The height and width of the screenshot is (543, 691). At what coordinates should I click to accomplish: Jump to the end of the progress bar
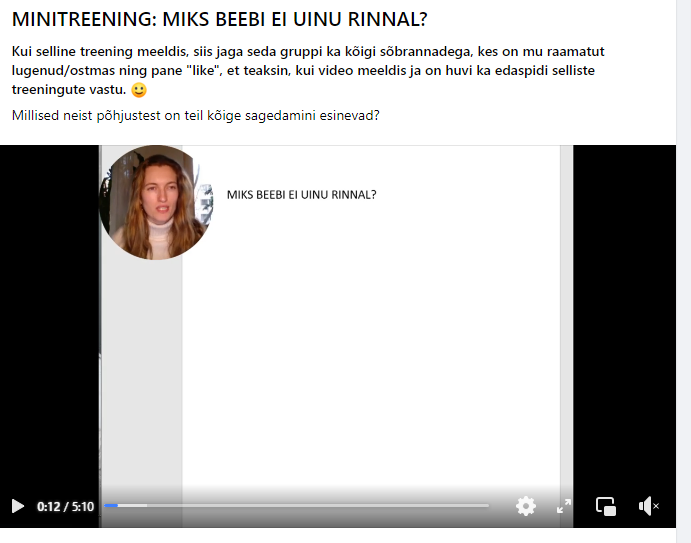(x=488, y=506)
